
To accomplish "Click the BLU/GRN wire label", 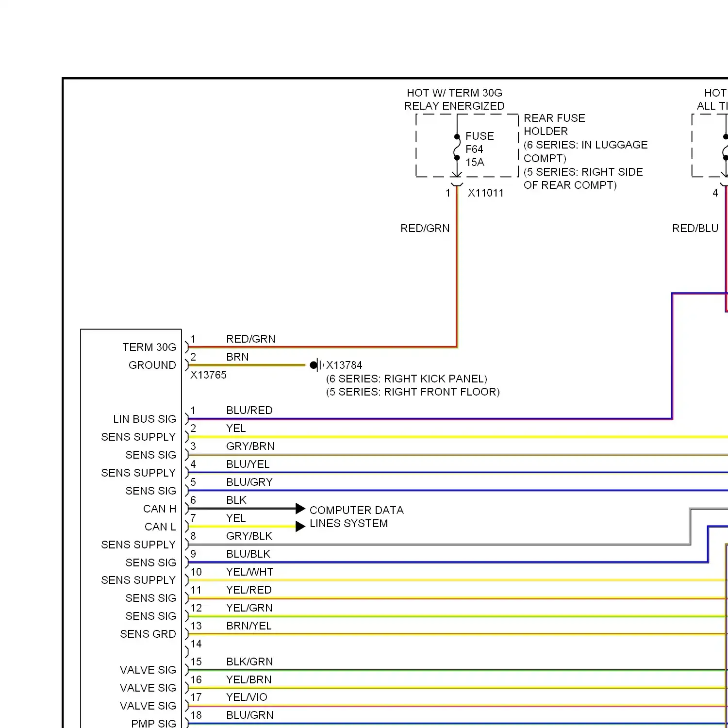I will [x=249, y=715].
